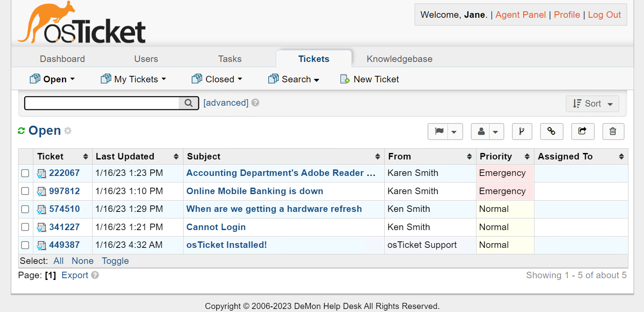Open ticket number 997812
The width and height of the screenshot is (644, 312).
(64, 191)
